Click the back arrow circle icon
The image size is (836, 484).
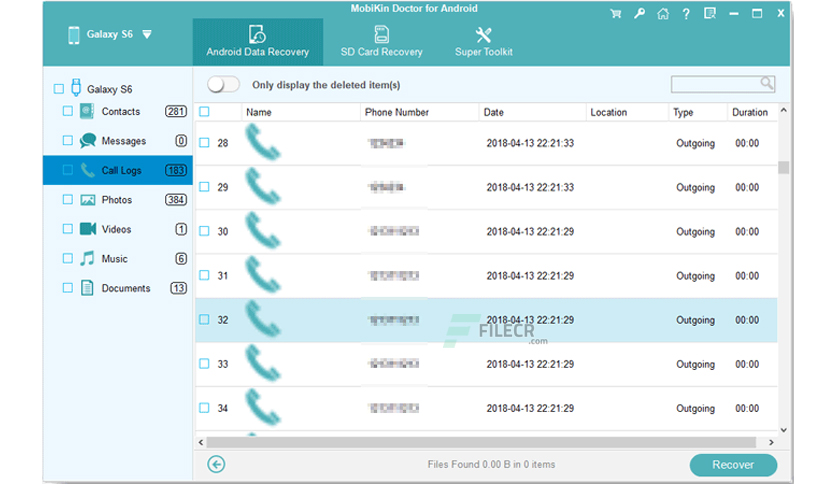click(x=216, y=464)
